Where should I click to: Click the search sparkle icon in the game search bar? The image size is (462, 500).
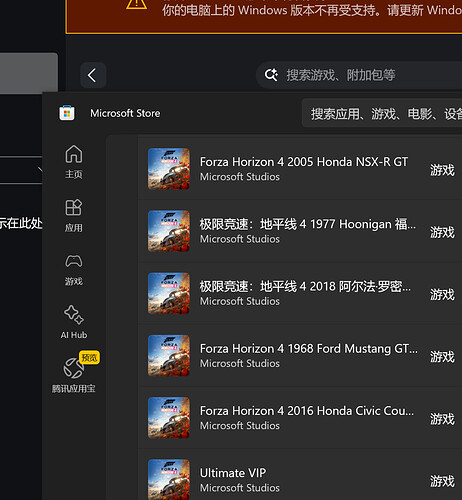271,75
